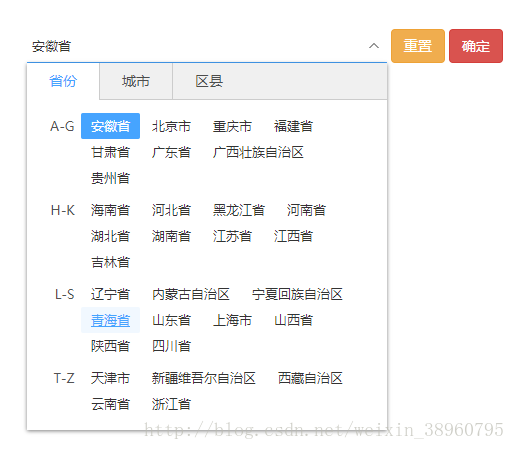Switch to the 区县 tab
The height and width of the screenshot is (450, 516).
[x=209, y=81]
